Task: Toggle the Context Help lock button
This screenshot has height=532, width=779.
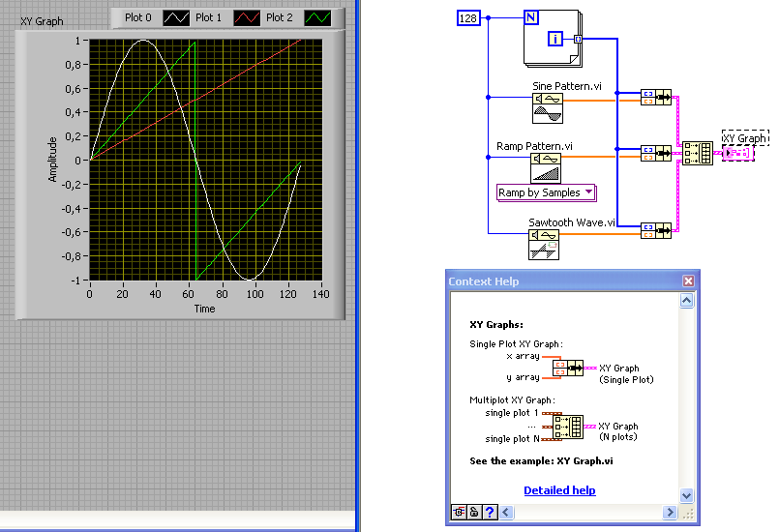Action: (x=474, y=513)
